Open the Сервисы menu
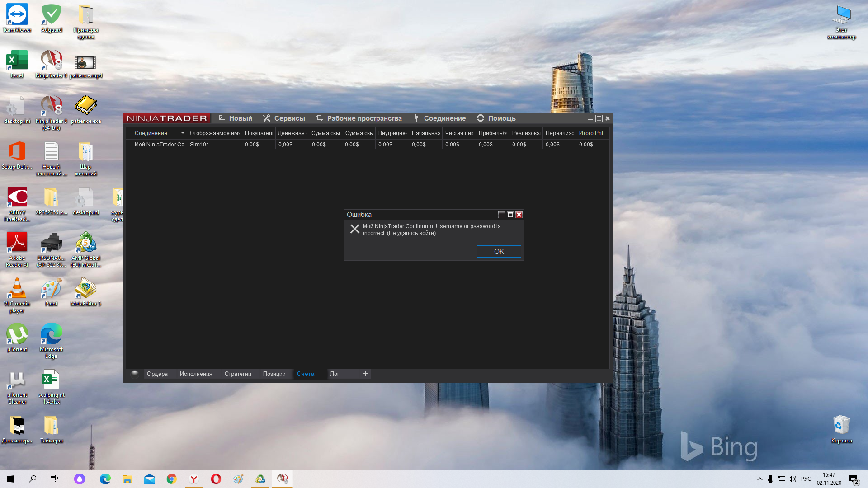 click(x=284, y=118)
